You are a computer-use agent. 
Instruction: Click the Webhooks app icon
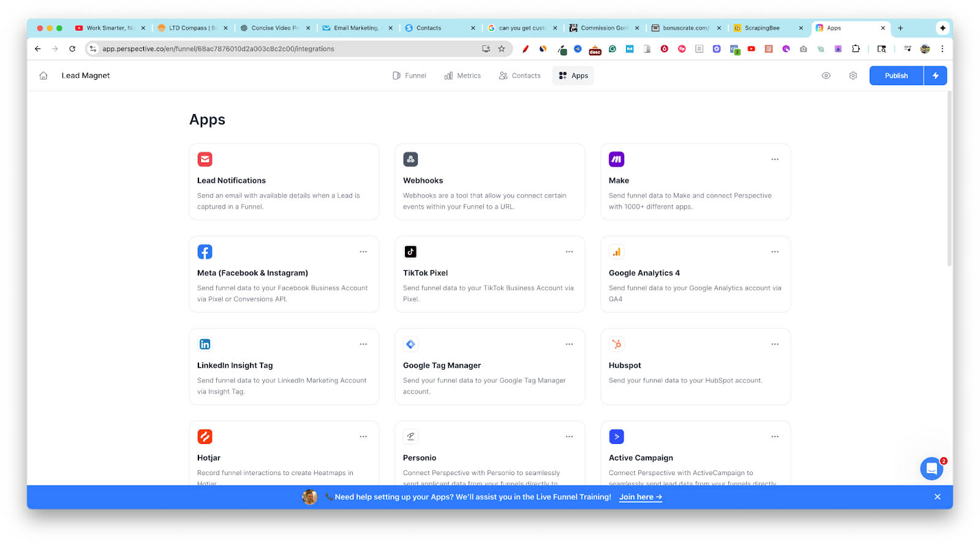(x=410, y=159)
